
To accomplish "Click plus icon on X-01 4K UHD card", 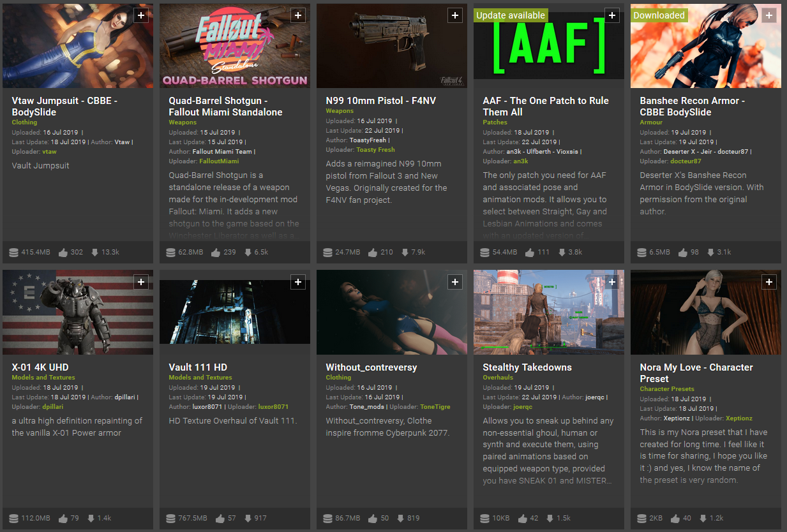I will [x=141, y=282].
